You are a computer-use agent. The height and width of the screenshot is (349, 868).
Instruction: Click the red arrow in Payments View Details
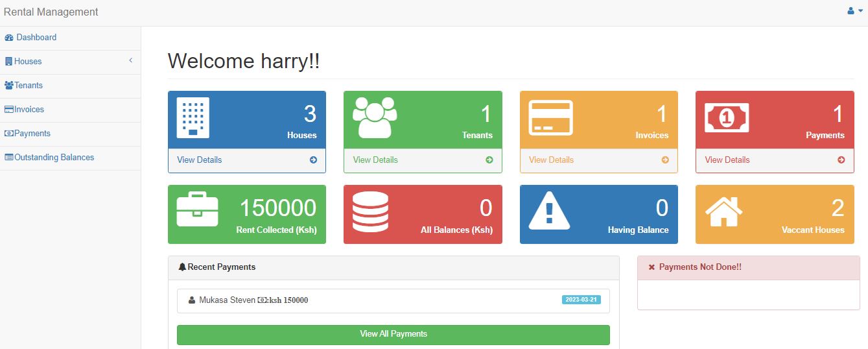tap(841, 160)
